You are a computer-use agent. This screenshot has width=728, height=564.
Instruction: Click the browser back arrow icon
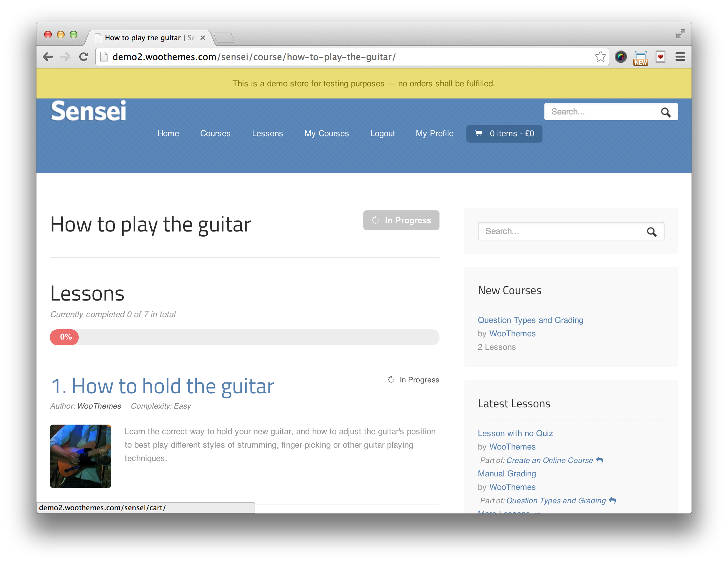[x=48, y=57]
